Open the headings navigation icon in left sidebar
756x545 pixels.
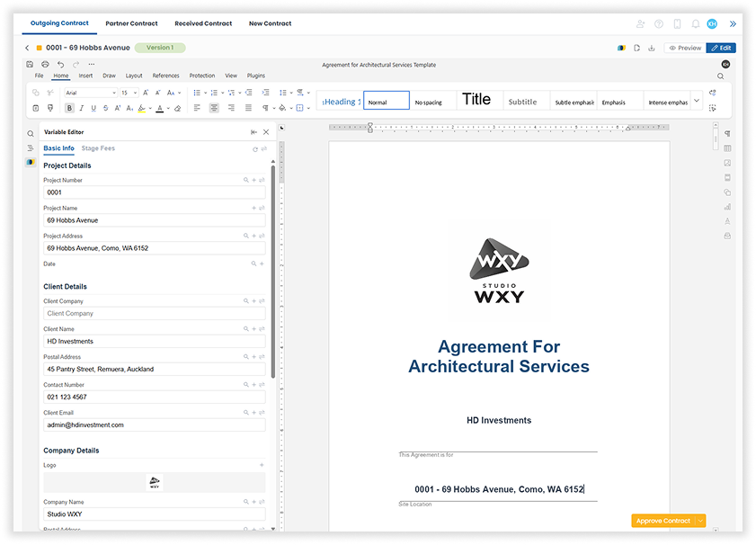click(31, 148)
